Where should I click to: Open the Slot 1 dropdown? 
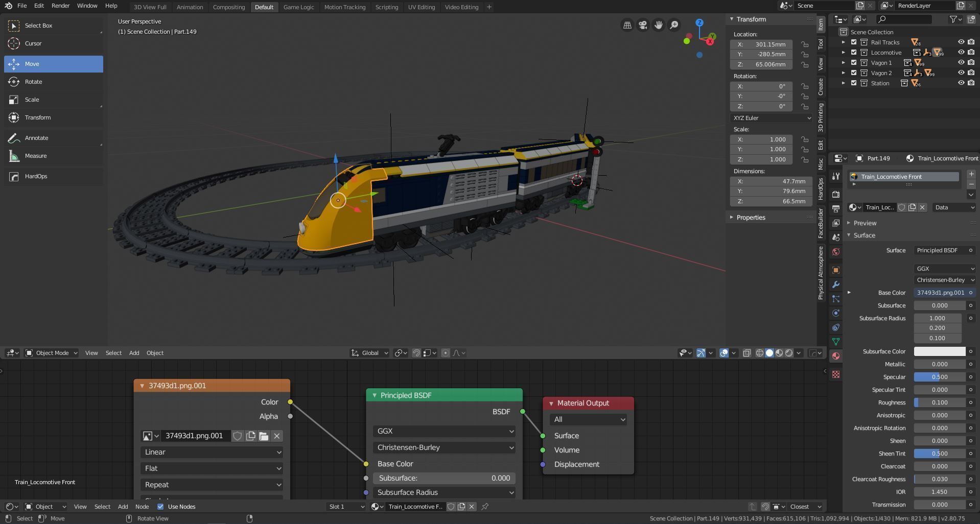tap(346, 507)
